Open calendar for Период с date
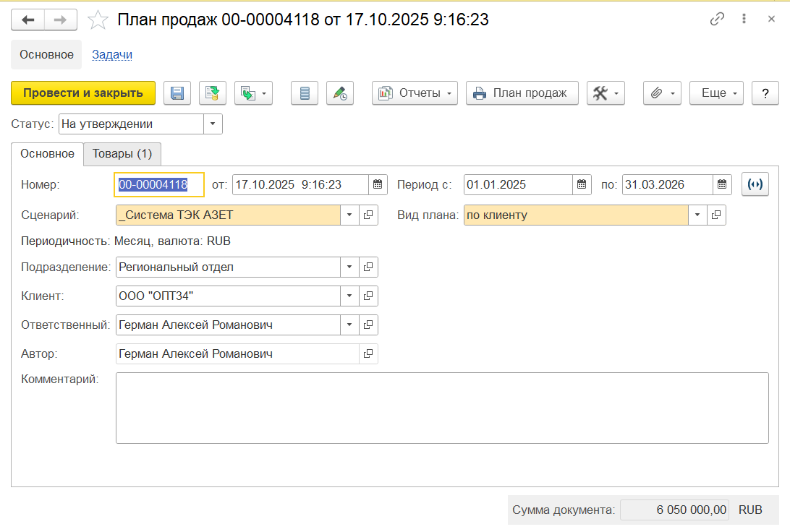The height and width of the screenshot is (532, 790). tap(582, 185)
